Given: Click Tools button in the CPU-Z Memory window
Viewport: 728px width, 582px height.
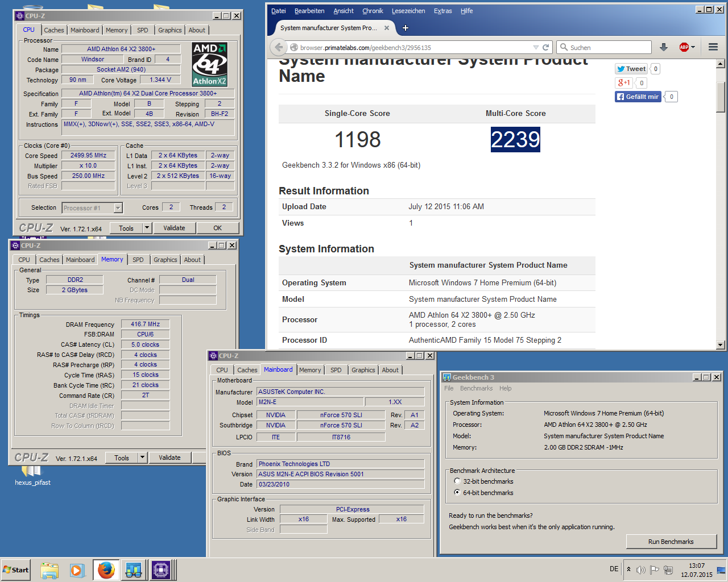Looking at the screenshot, I should 122,458.
